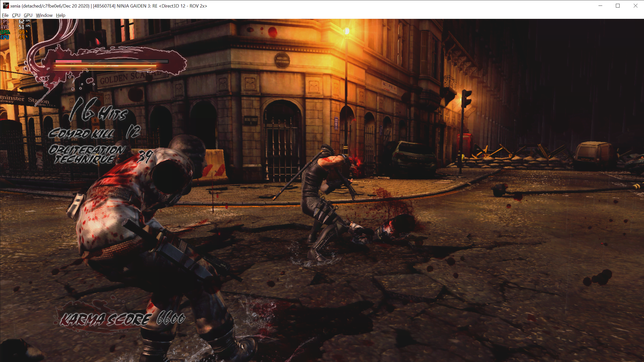The width and height of the screenshot is (644, 362).
Task: Minimize the xenia window
Action: pyautogui.click(x=600, y=6)
